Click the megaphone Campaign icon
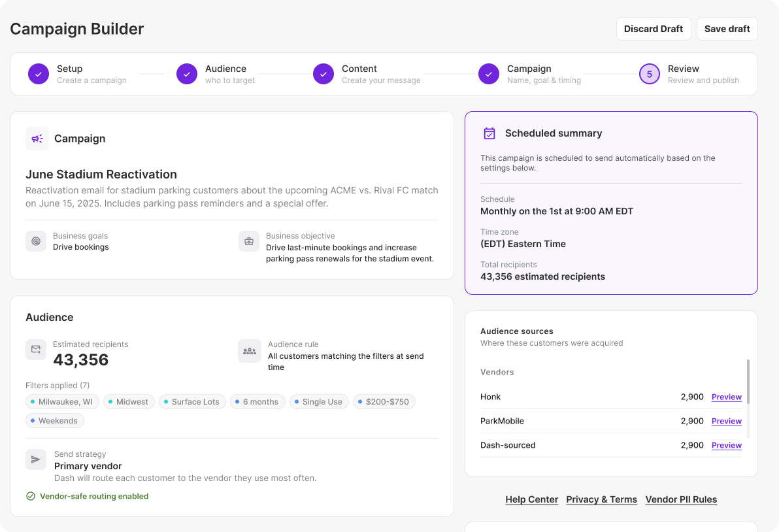Image resolution: width=779 pixels, height=532 pixels. click(x=37, y=139)
